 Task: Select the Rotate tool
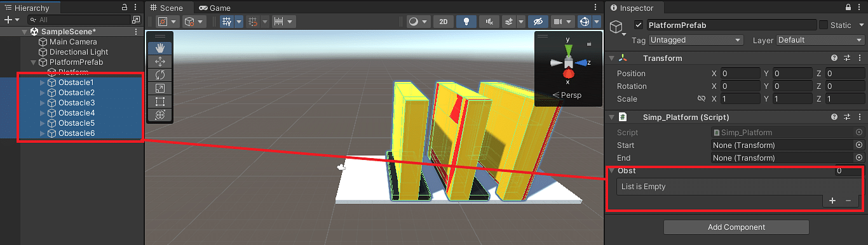[160, 75]
